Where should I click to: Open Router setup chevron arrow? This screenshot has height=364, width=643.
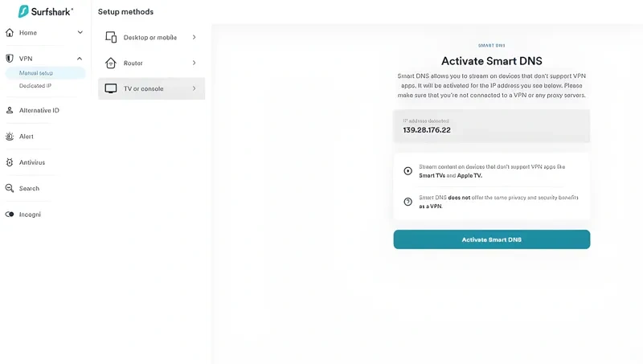pos(194,63)
